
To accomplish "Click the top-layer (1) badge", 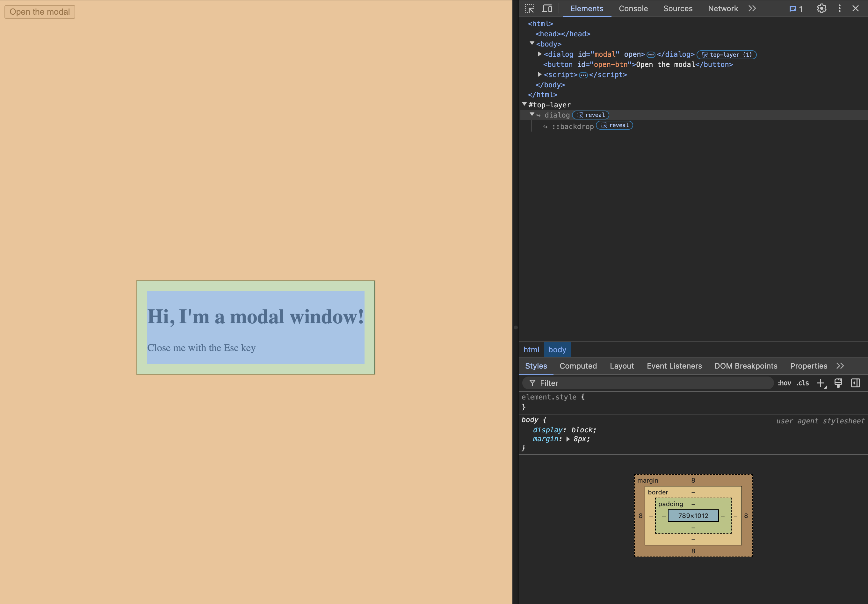I will pos(726,55).
